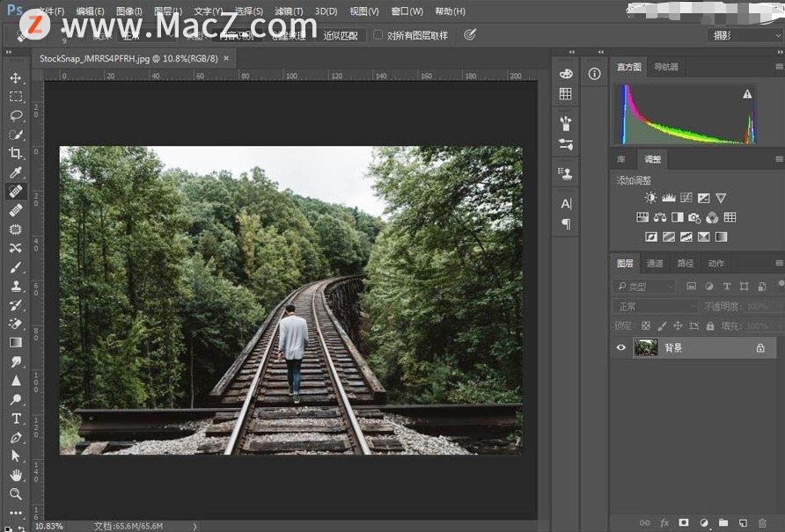Image resolution: width=785 pixels, height=532 pixels.
Task: Expand the status bar info arrow
Action: point(194,526)
